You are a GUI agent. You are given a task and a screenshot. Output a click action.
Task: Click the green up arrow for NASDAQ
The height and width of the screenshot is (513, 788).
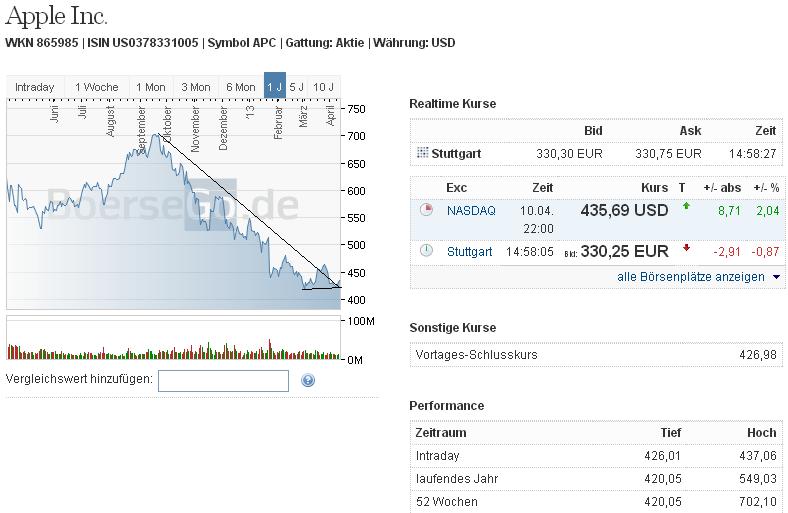pyautogui.click(x=684, y=208)
